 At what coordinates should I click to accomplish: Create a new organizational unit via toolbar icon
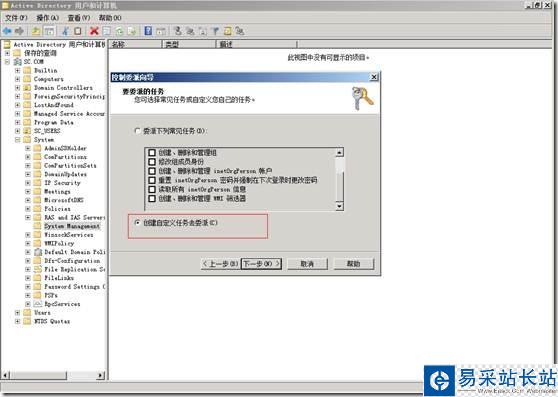(x=202, y=31)
